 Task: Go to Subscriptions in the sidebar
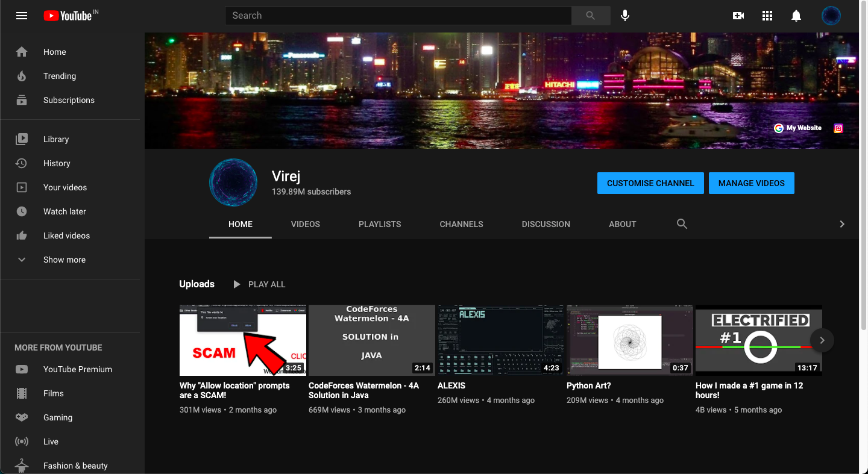tap(69, 100)
